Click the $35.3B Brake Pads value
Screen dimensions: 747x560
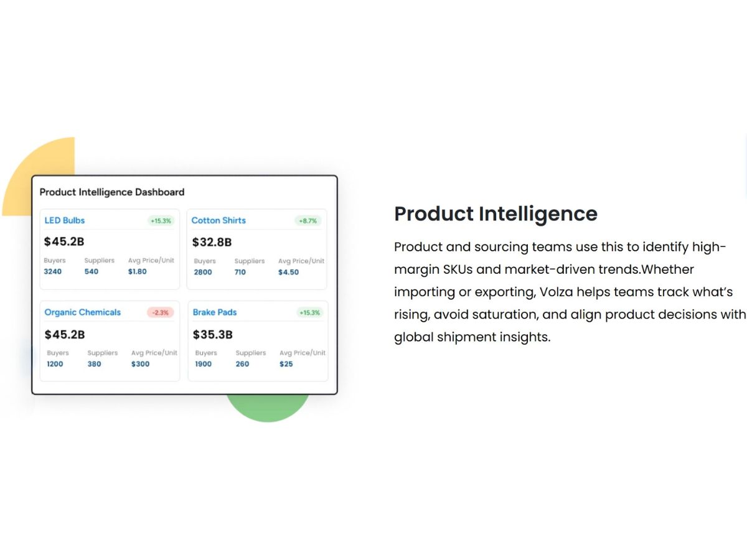(x=213, y=335)
